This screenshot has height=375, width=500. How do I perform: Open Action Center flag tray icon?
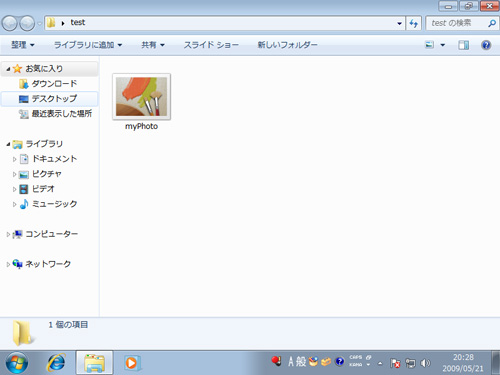tap(395, 363)
